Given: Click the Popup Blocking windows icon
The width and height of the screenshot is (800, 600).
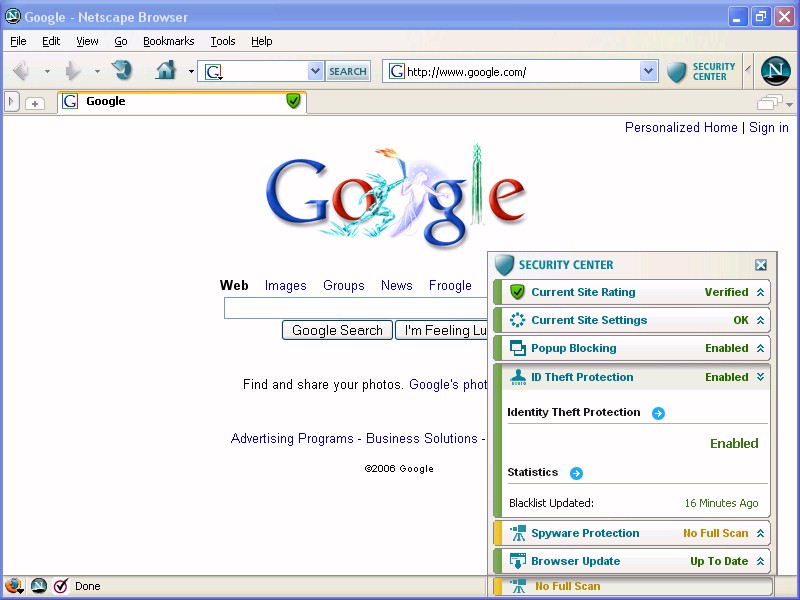Looking at the screenshot, I should (x=517, y=348).
